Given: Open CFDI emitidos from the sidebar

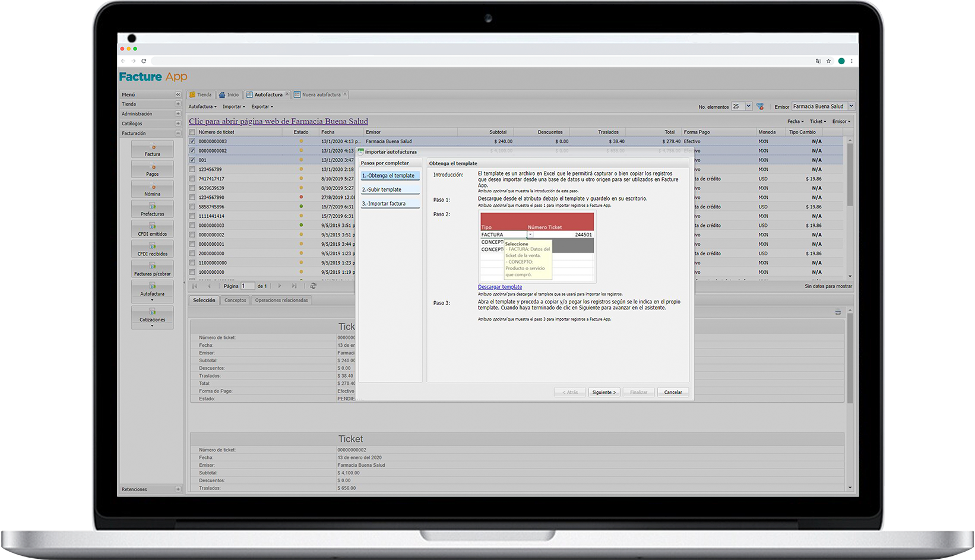Looking at the screenshot, I should coord(153,229).
